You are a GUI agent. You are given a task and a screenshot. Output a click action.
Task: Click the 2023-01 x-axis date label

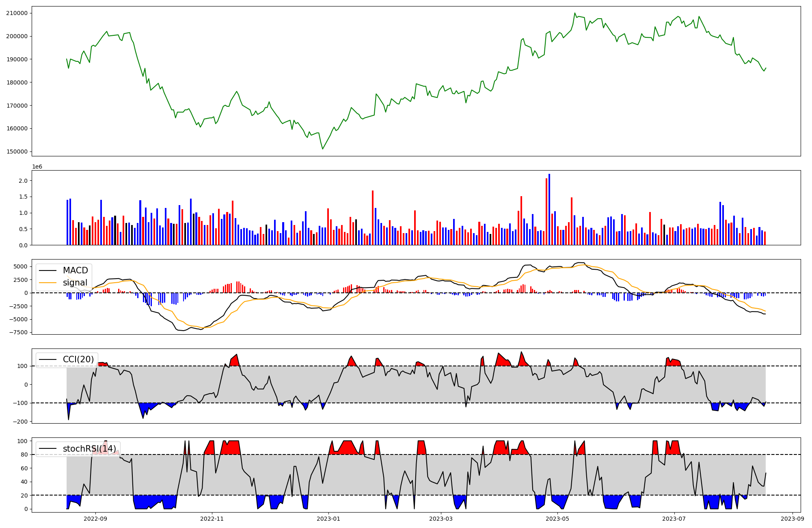pos(328,519)
